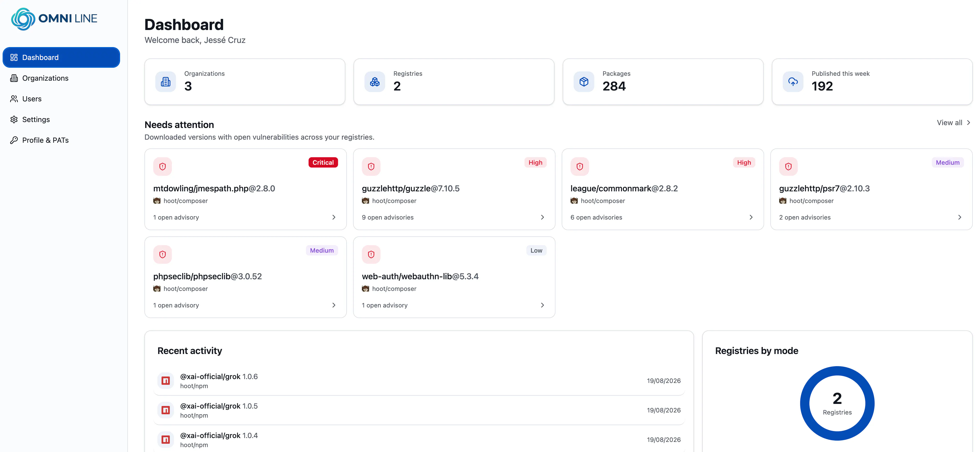Image resolution: width=980 pixels, height=452 pixels.
Task: Click hoot avatar on jmespath.php card
Action: (x=157, y=201)
